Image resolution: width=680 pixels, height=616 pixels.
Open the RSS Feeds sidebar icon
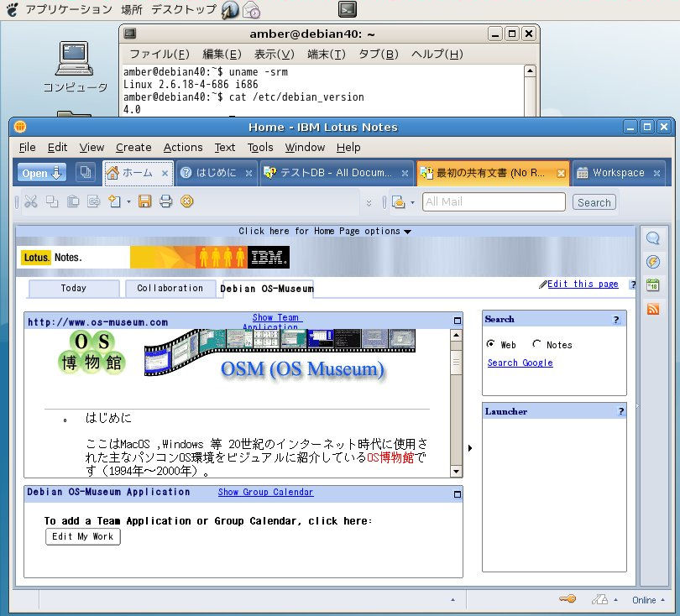(652, 309)
